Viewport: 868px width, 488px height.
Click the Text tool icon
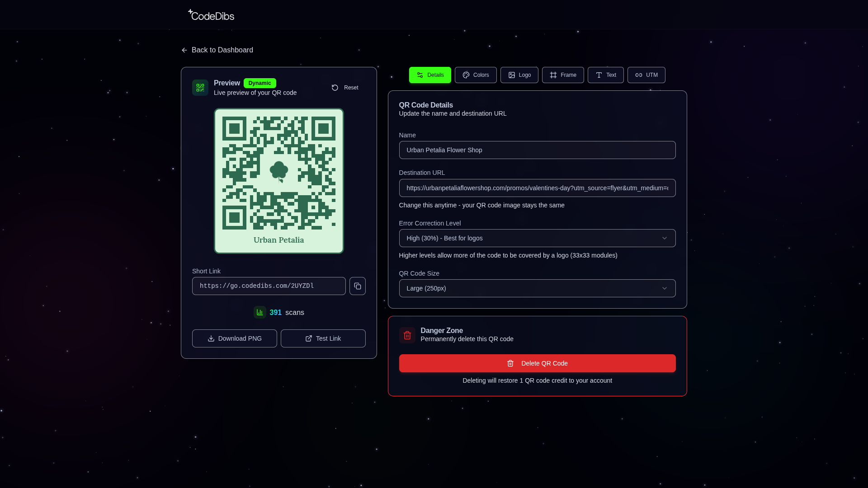click(599, 75)
